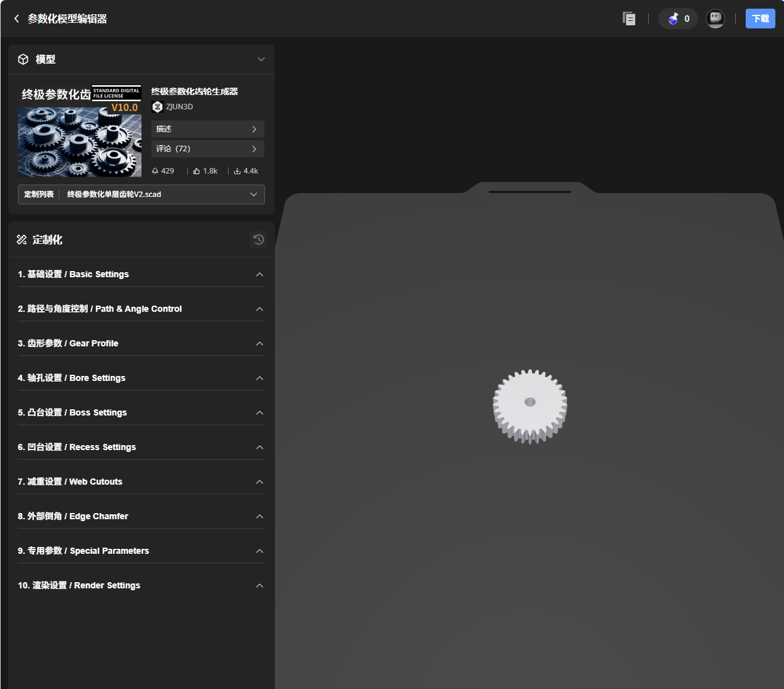Click the thumbs-up like icon 1.8k

[x=196, y=171]
